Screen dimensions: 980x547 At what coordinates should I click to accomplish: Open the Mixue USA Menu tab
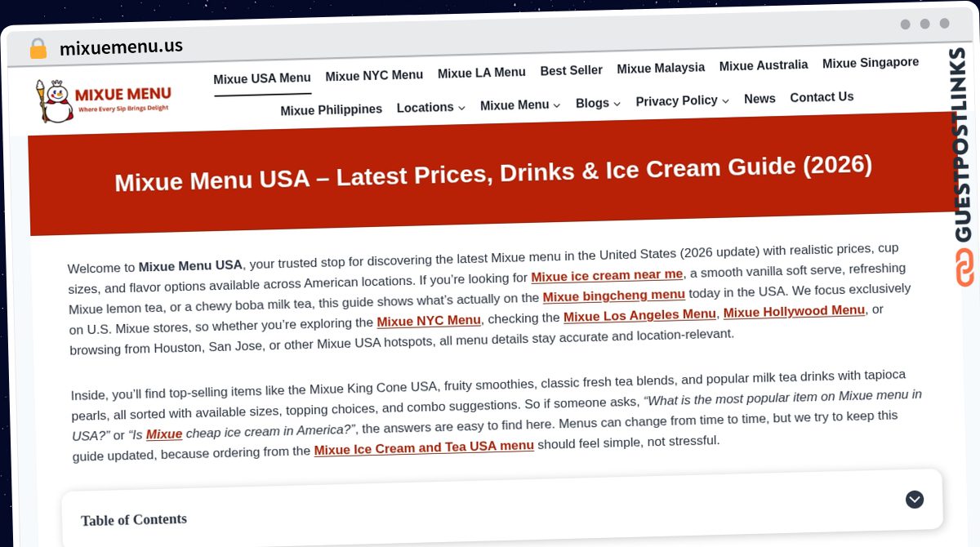(262, 78)
